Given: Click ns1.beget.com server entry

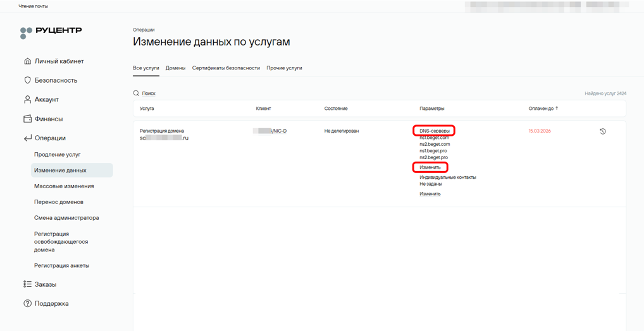Looking at the screenshot, I should click(435, 138).
